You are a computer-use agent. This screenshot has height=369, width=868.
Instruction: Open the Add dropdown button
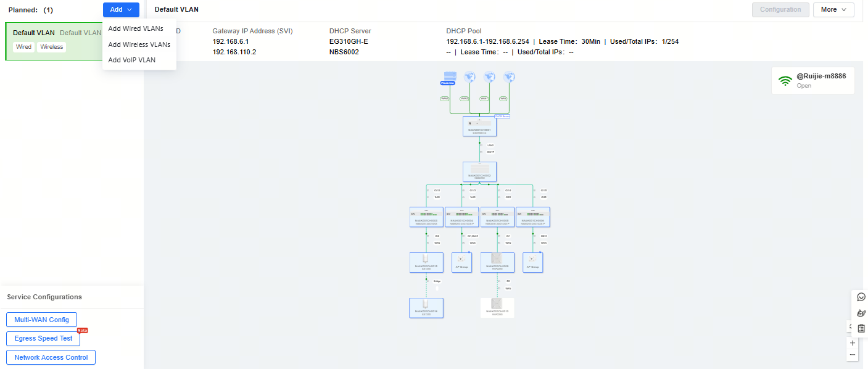tap(121, 9)
